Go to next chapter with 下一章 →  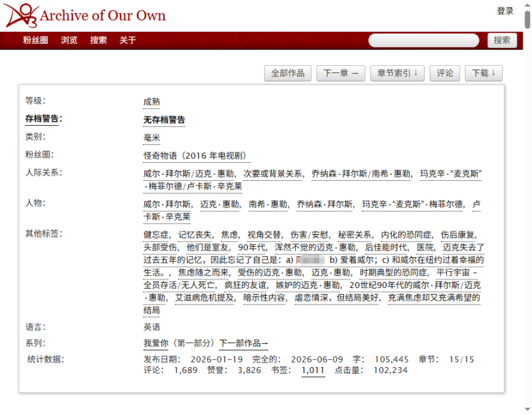(x=340, y=73)
